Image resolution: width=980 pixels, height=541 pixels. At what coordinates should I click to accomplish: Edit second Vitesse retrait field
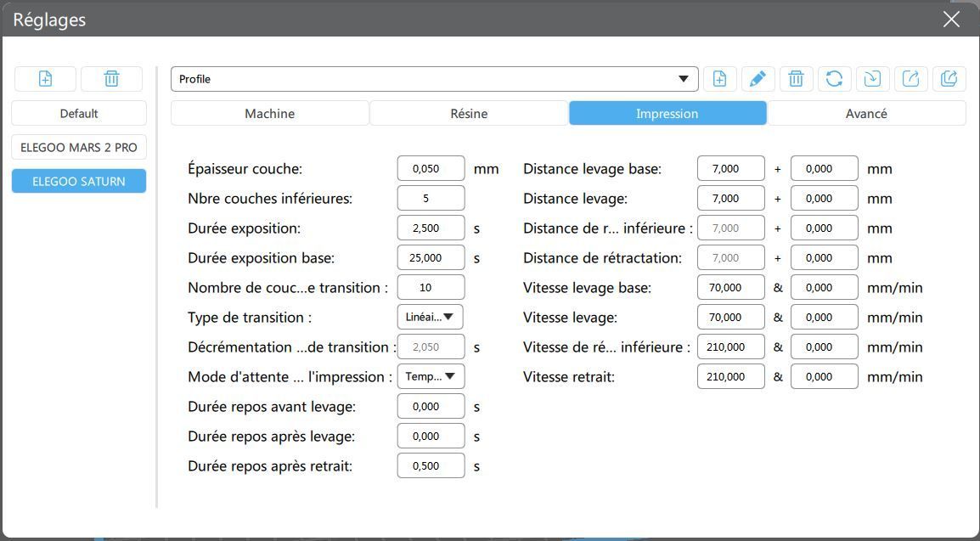click(825, 377)
